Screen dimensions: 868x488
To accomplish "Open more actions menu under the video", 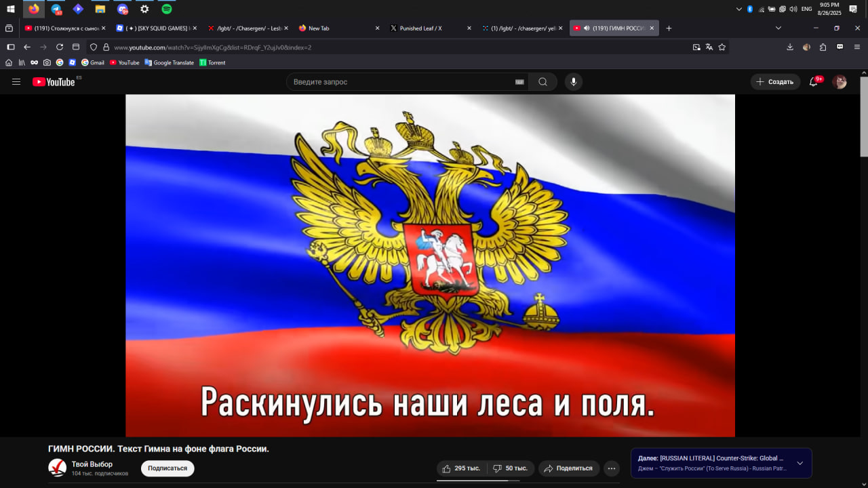I will coord(612,468).
